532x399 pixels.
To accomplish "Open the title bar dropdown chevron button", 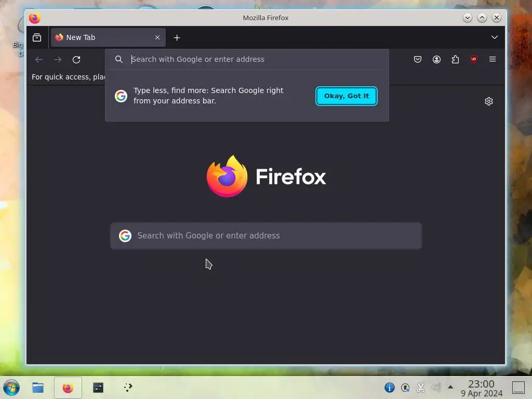I will pos(467,18).
